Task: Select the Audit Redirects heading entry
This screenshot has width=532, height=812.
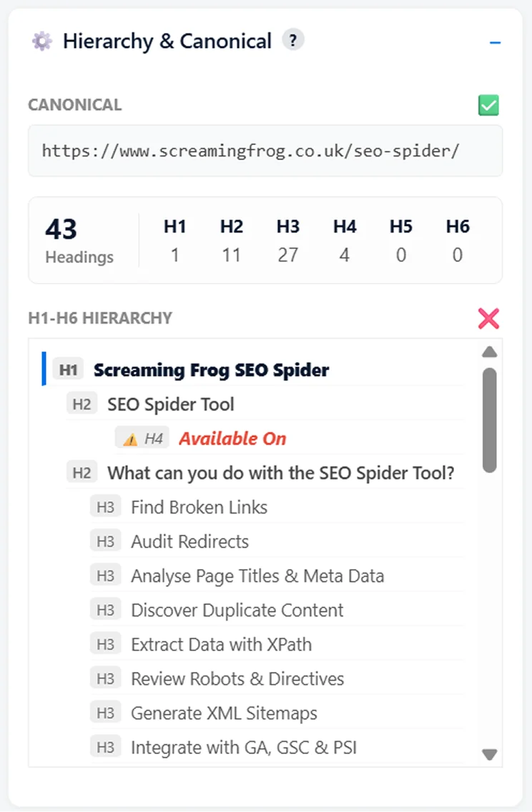Action: (190, 540)
